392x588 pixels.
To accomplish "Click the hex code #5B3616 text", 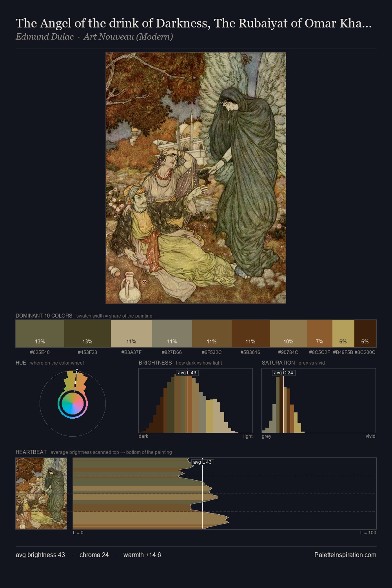I will point(250,352).
